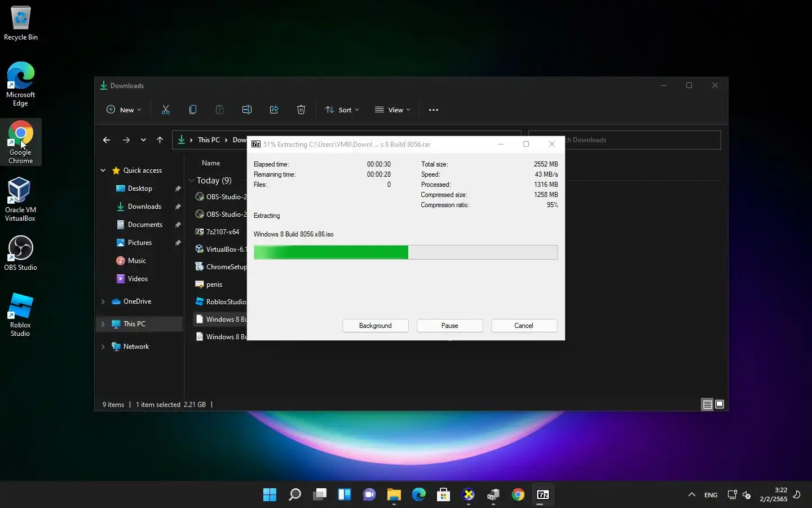
Task: Click the Name column header
Action: [211, 163]
